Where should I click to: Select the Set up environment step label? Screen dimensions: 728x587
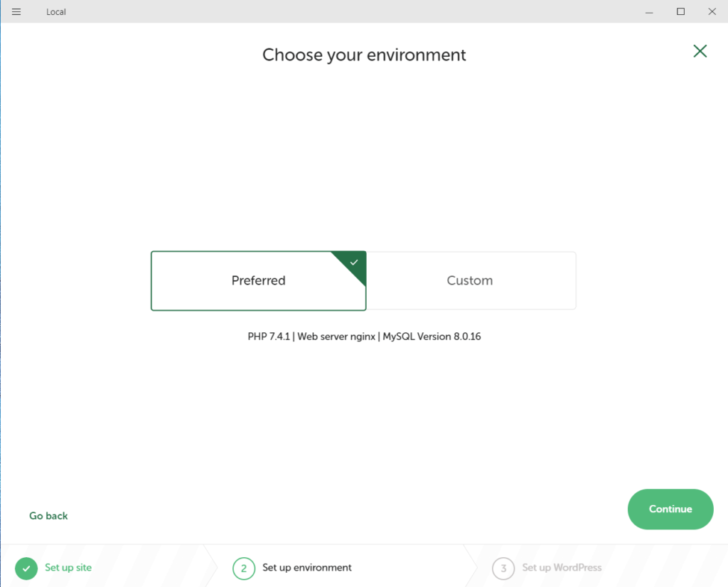(x=307, y=568)
